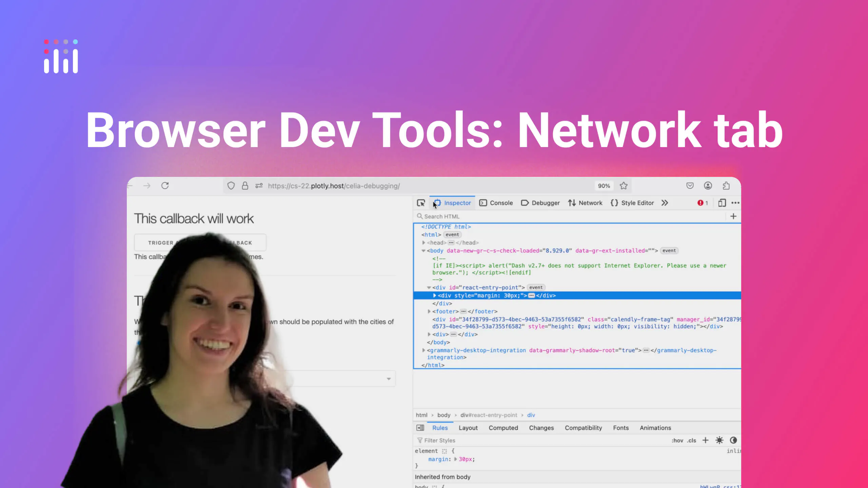
Task: Click the Search HTML field
Action: click(x=570, y=216)
